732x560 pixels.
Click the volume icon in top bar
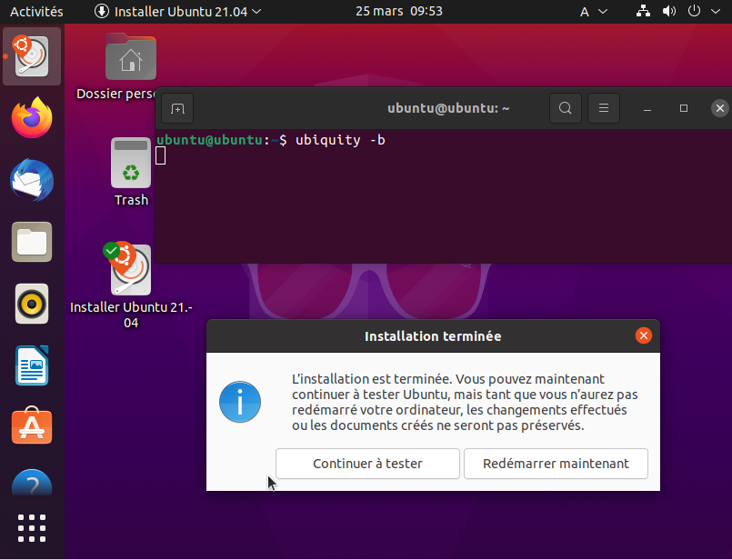[x=669, y=11]
